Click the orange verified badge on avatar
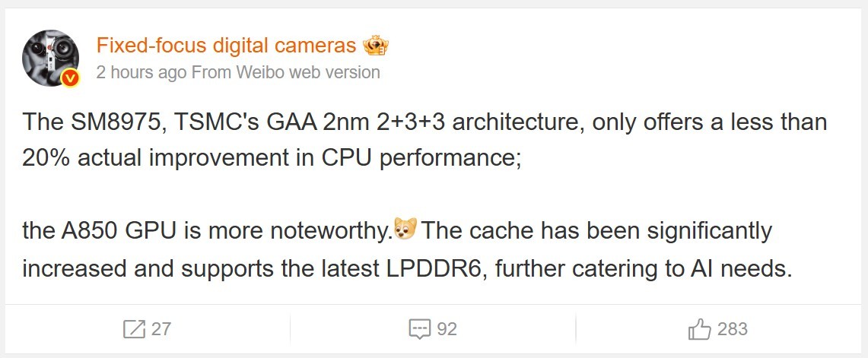This screenshot has width=868, height=358. click(70, 78)
